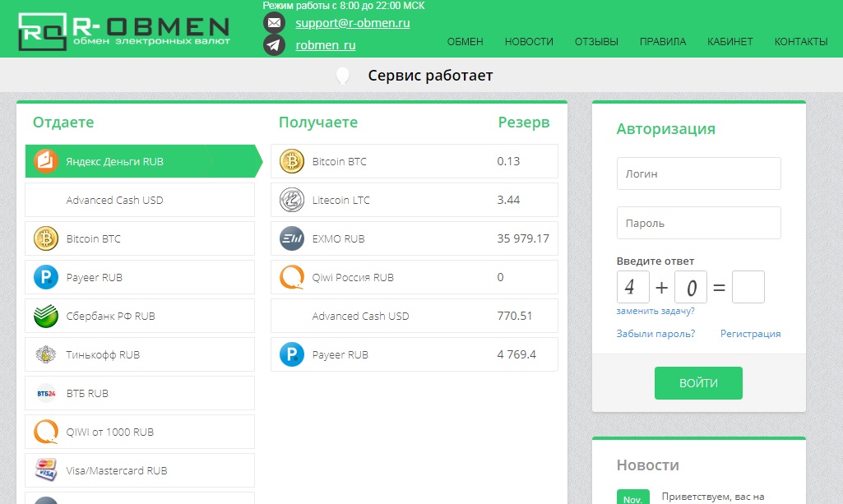
Task: Select Visa/Mastercard RUB row
Action: tap(140, 470)
